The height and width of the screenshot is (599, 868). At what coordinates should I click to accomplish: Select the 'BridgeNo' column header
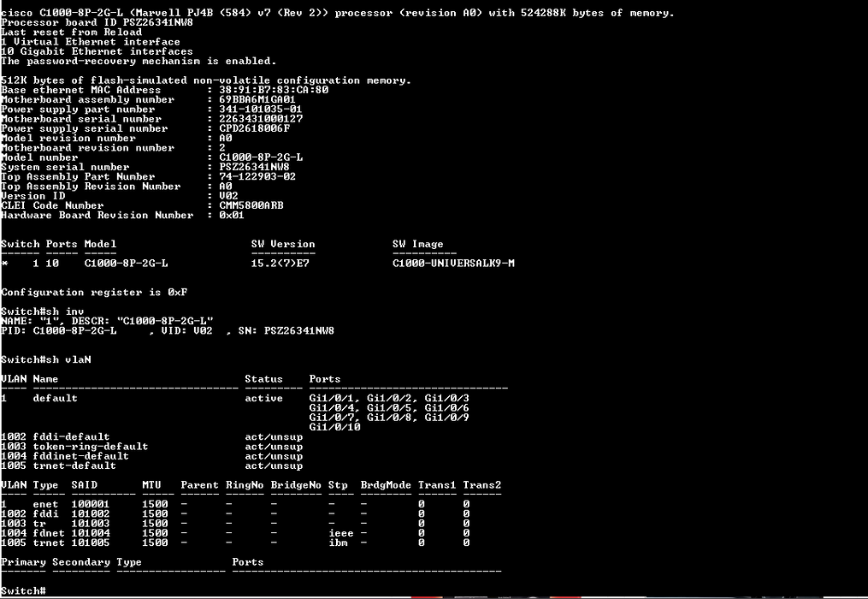pos(296,485)
